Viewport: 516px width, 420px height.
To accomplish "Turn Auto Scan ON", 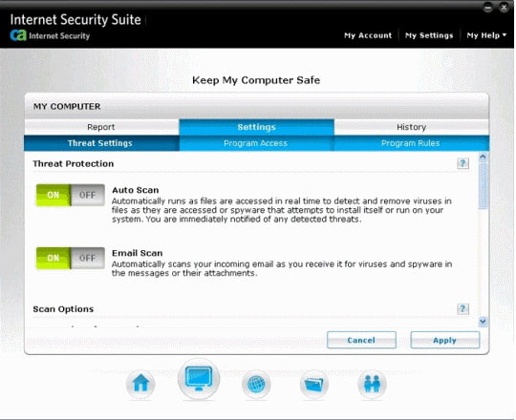I will [x=53, y=196].
